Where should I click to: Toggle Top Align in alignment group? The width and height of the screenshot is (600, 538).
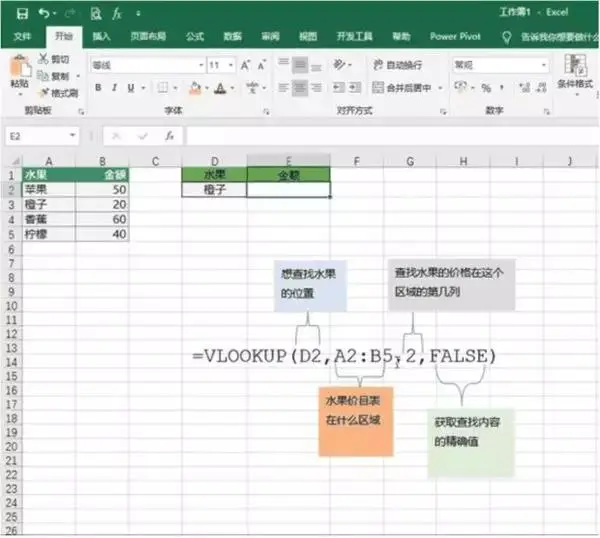point(283,64)
